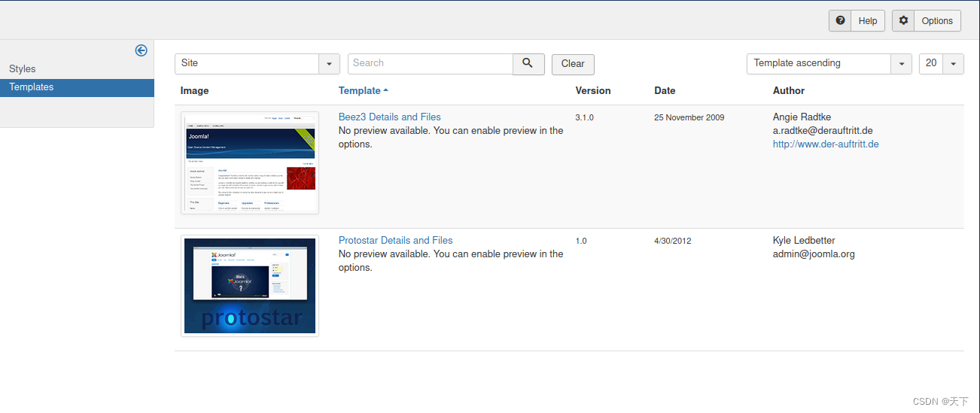Click the question mark Help icon
This screenshot has height=413, width=980.
coord(840,20)
